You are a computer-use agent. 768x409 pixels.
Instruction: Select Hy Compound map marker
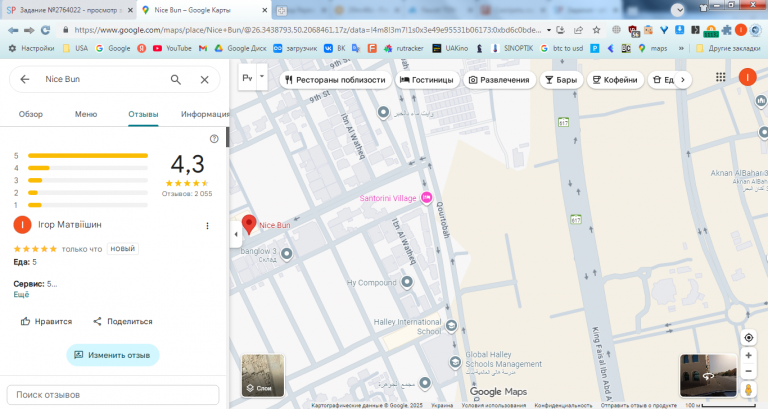click(x=407, y=282)
